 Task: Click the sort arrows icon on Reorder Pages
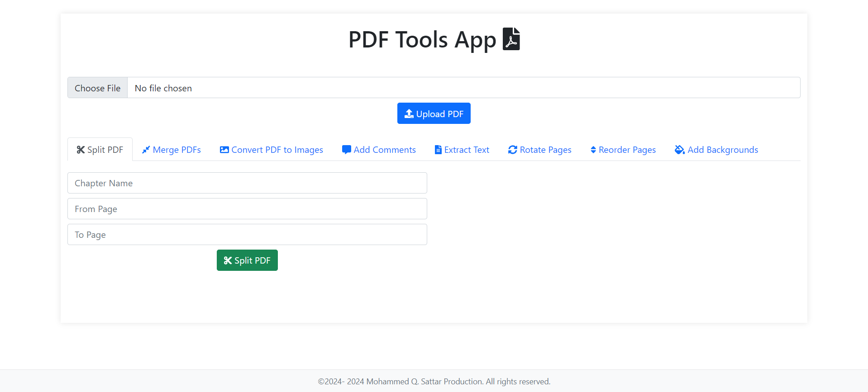click(593, 150)
